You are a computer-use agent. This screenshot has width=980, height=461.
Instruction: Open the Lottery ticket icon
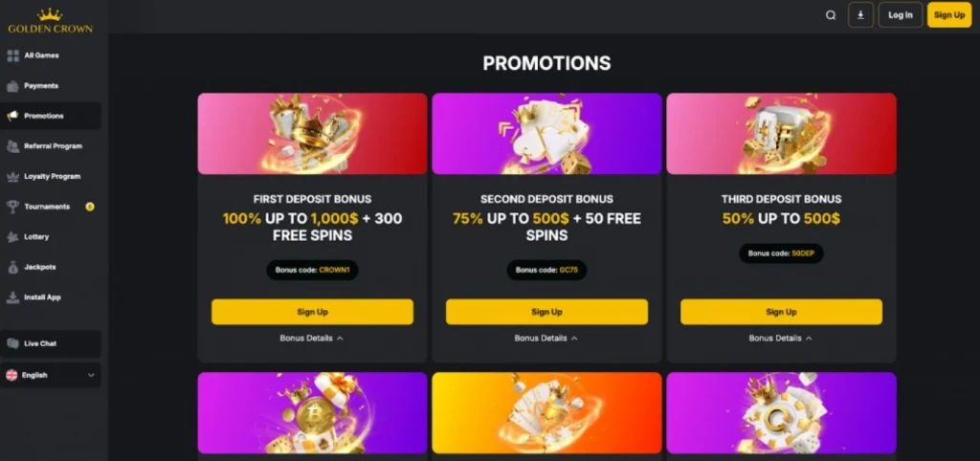pyautogui.click(x=13, y=237)
